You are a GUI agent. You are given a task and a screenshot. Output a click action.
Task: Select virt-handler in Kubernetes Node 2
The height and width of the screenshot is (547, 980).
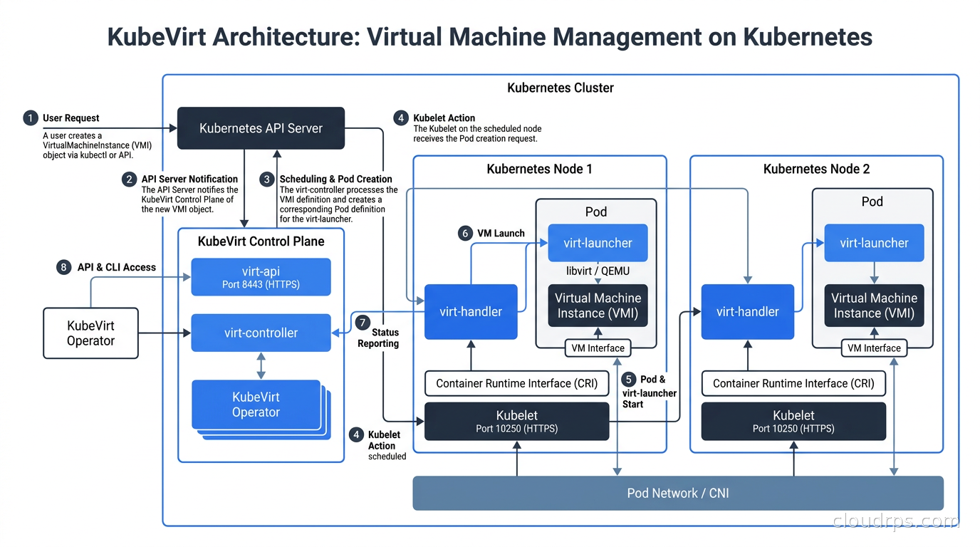tap(747, 311)
